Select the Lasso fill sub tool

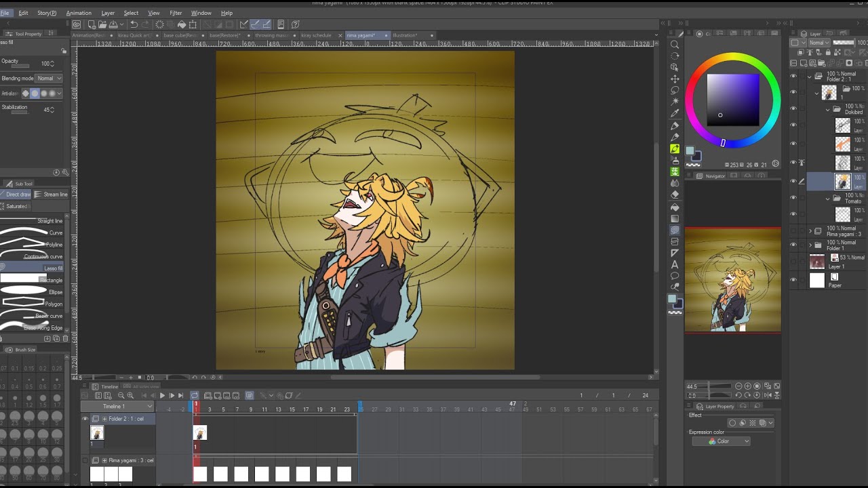point(32,268)
